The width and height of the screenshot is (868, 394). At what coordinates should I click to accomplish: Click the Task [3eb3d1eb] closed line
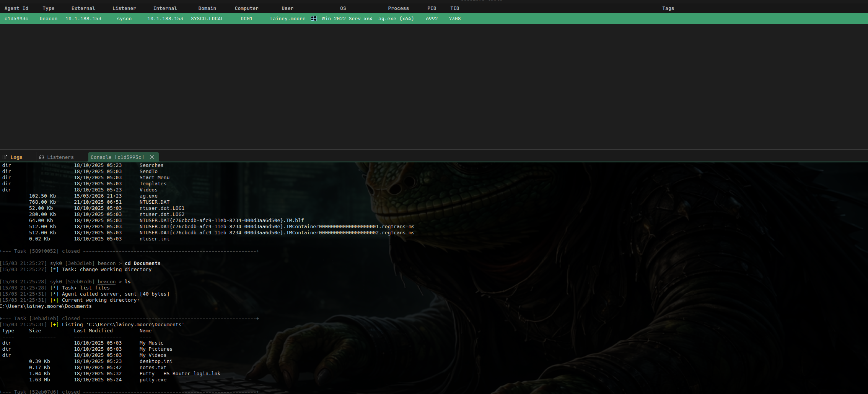(130, 319)
